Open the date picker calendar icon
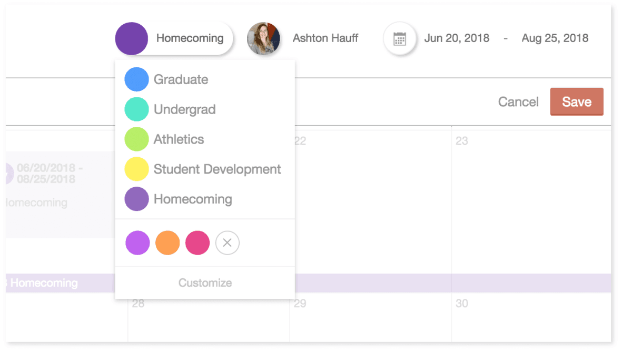 coord(400,38)
